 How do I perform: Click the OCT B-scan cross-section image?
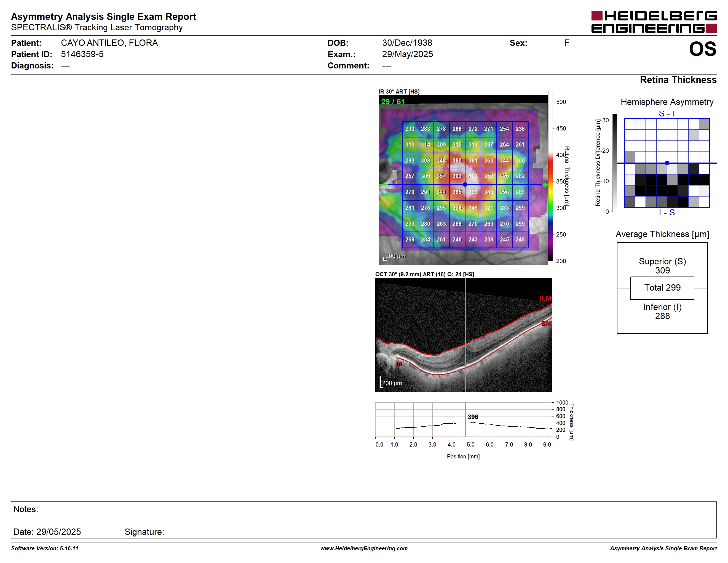(463, 334)
